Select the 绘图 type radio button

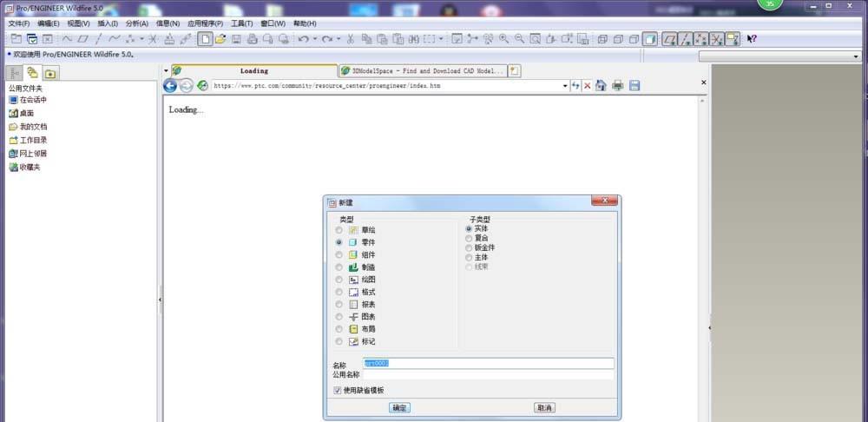[x=339, y=280]
